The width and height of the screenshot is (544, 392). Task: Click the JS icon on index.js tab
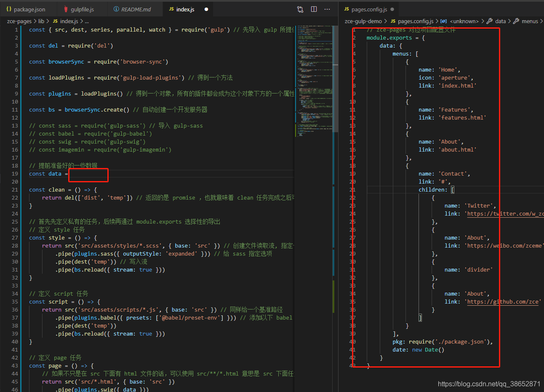click(x=171, y=9)
